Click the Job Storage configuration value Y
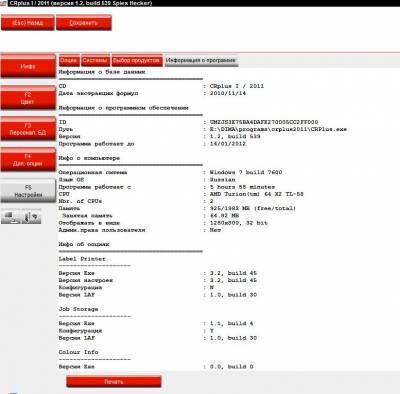Screen dimensions: 400x394 212,331
